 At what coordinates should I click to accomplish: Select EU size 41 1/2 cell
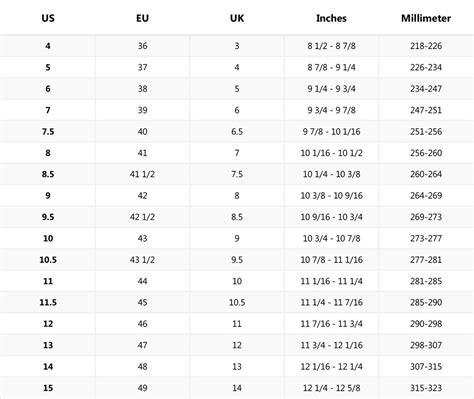142,174
